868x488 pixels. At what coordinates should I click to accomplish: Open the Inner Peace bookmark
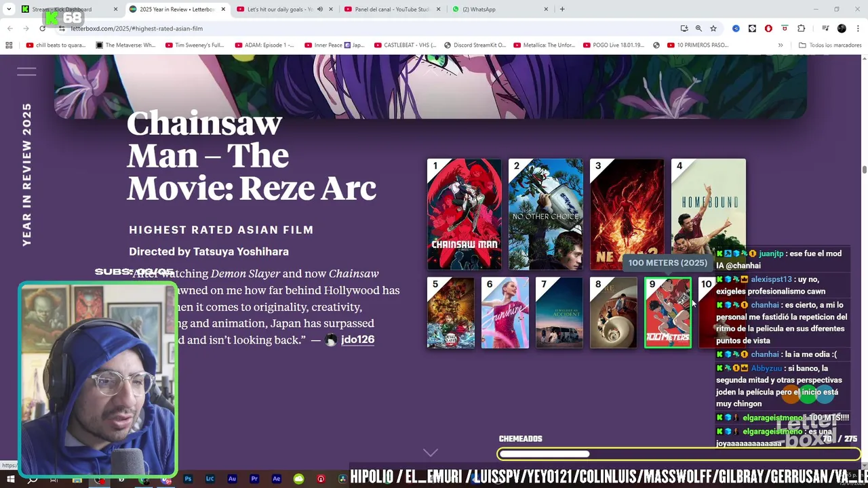[x=334, y=45]
